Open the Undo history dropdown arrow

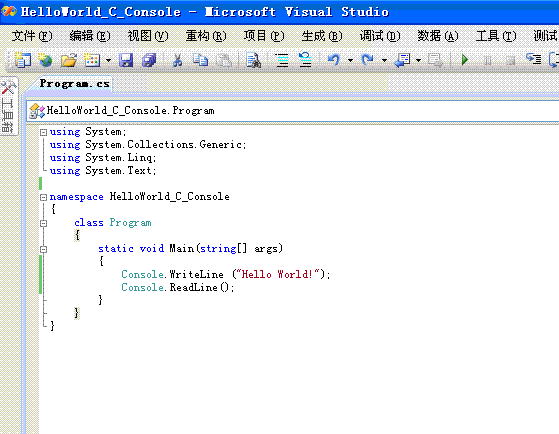[x=350, y=60]
